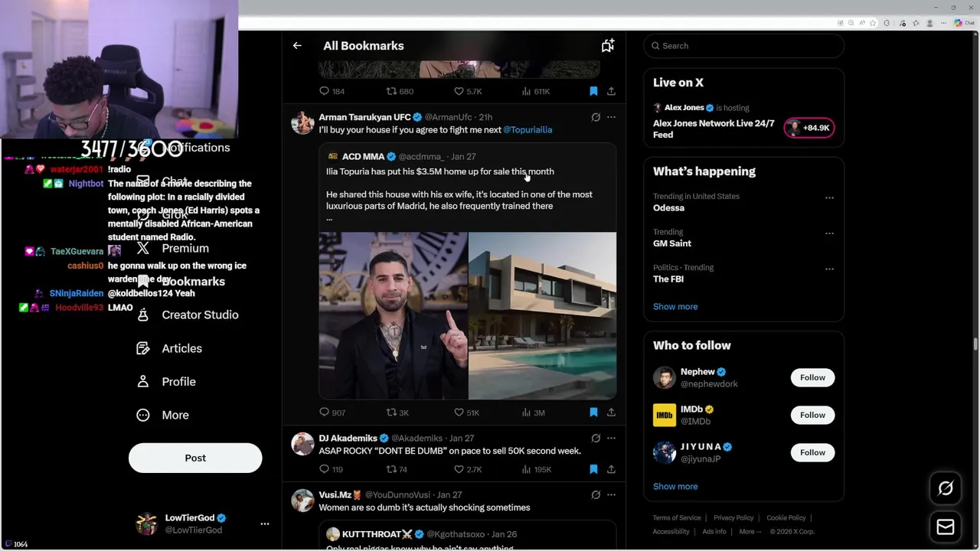The height and width of the screenshot is (551, 980).
Task: Open Nephew profile avatar
Action: pyautogui.click(x=665, y=377)
